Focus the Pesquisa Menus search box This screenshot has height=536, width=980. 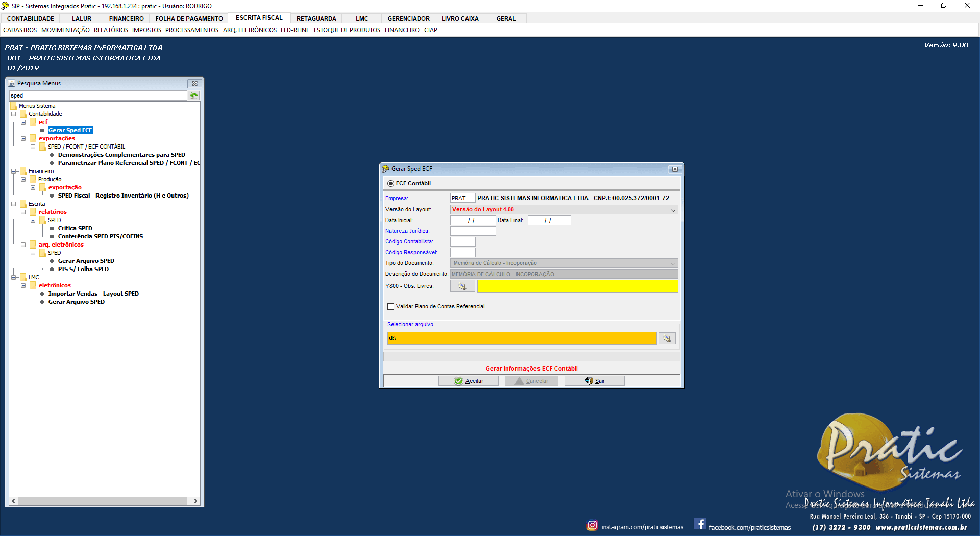click(98, 95)
